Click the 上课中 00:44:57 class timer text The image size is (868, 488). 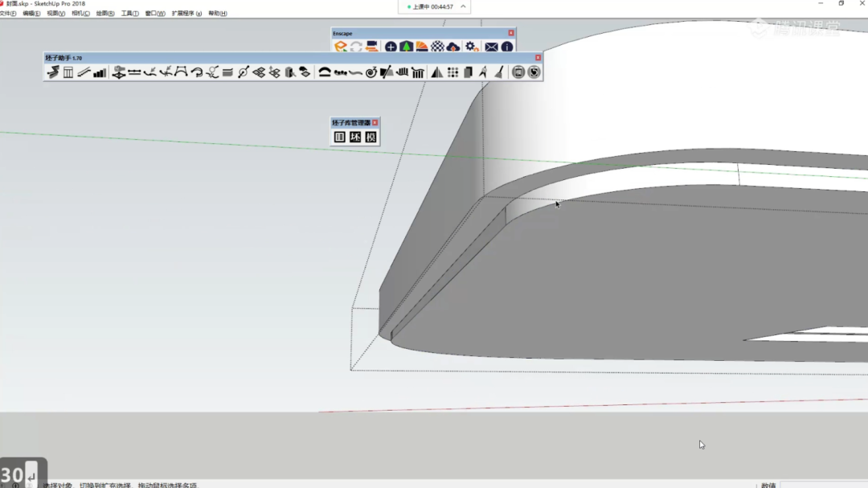pyautogui.click(x=432, y=6)
